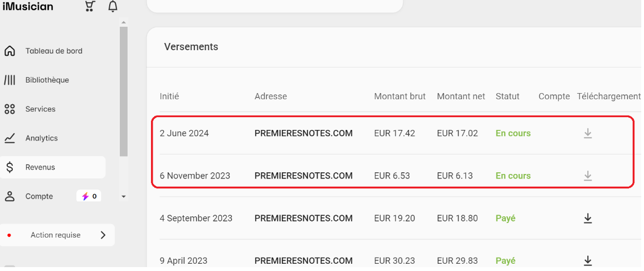Open the shopping cart icon

tap(90, 6)
